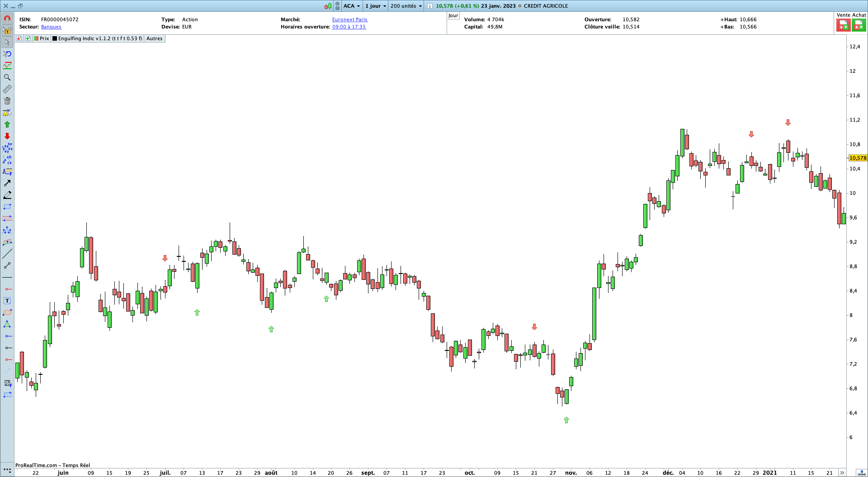The image size is (868, 477).
Task: Toggle the red magnet snap mode
Action: point(7,19)
